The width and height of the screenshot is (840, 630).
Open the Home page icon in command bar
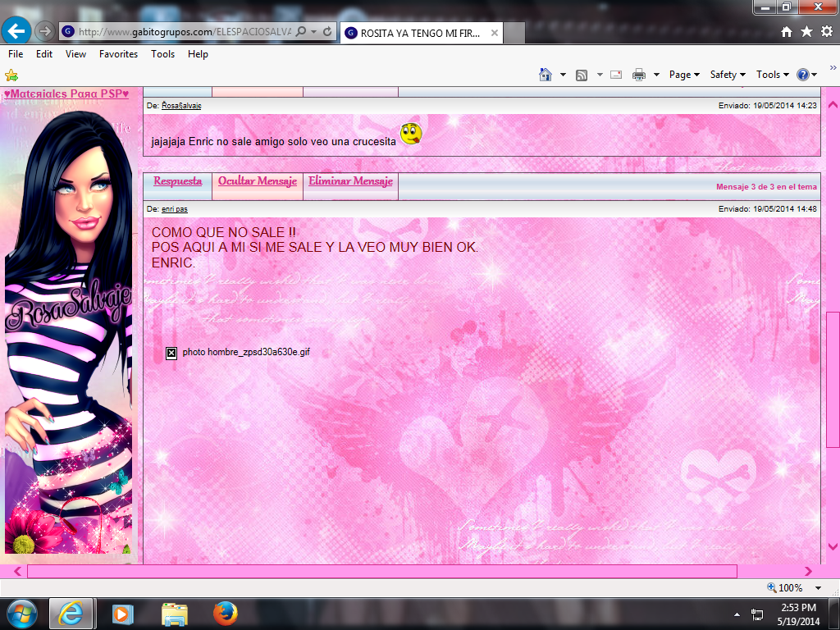point(546,75)
